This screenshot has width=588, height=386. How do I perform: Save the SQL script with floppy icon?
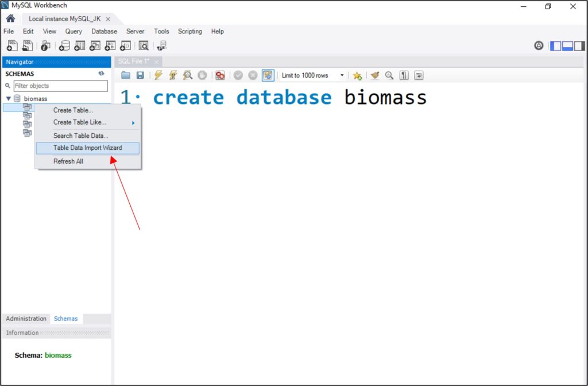140,75
